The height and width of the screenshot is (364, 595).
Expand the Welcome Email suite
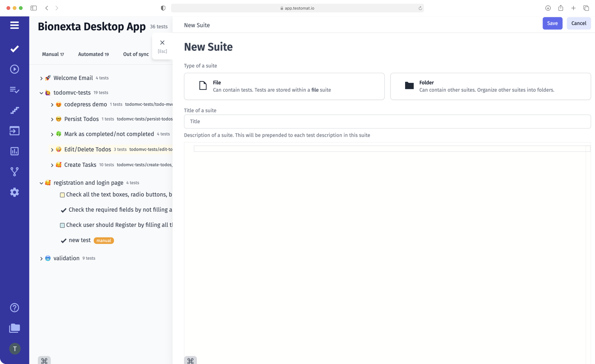[41, 78]
